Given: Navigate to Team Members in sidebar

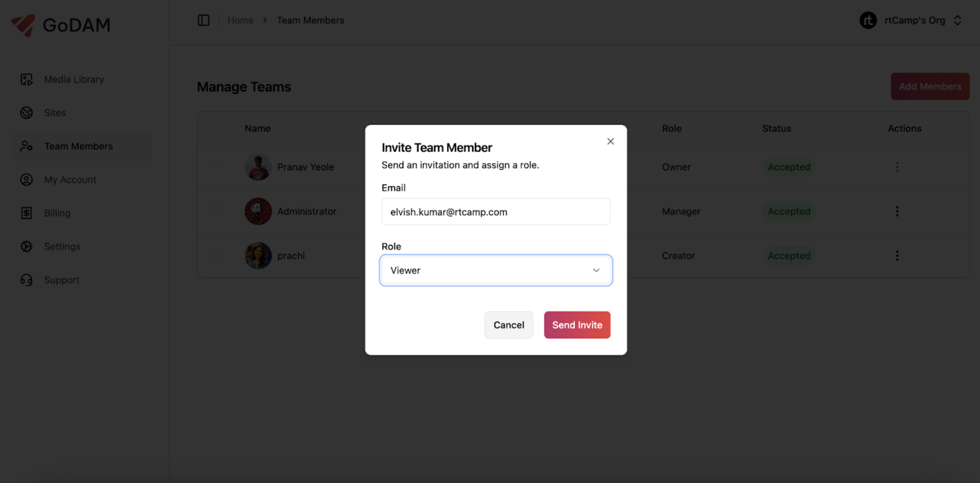Looking at the screenshot, I should click(78, 146).
